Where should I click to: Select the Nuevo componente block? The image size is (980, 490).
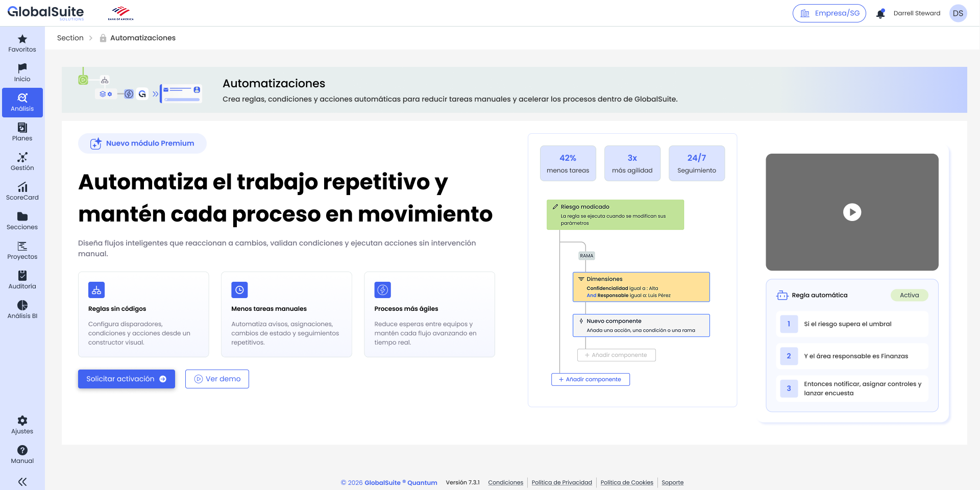(641, 325)
